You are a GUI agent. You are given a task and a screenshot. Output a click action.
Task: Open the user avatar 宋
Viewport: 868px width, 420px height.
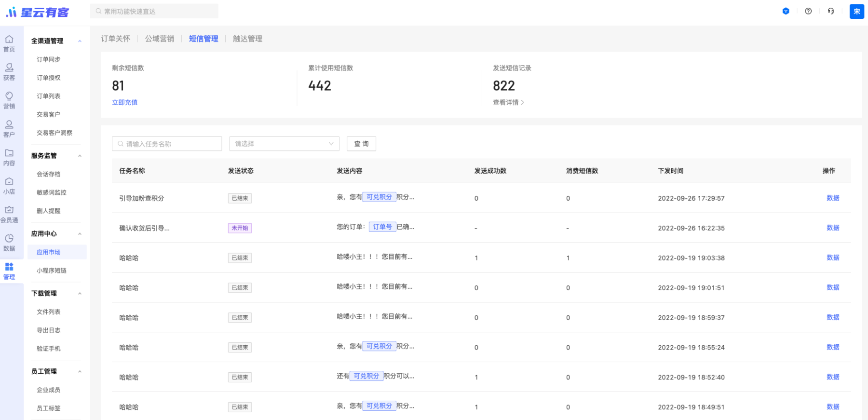point(856,11)
